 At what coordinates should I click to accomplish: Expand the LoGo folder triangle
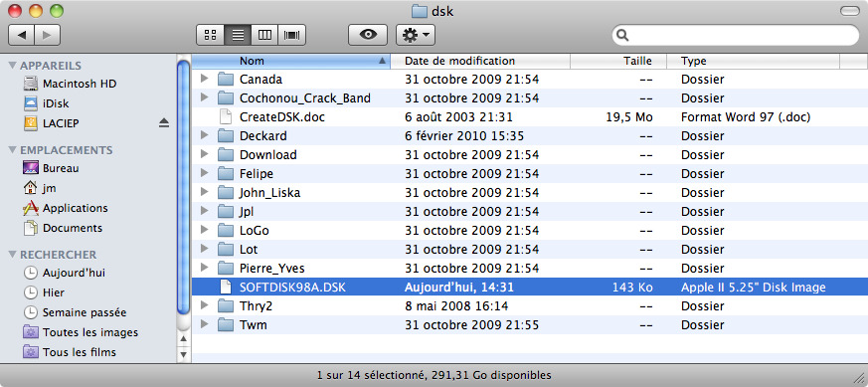coord(204,230)
